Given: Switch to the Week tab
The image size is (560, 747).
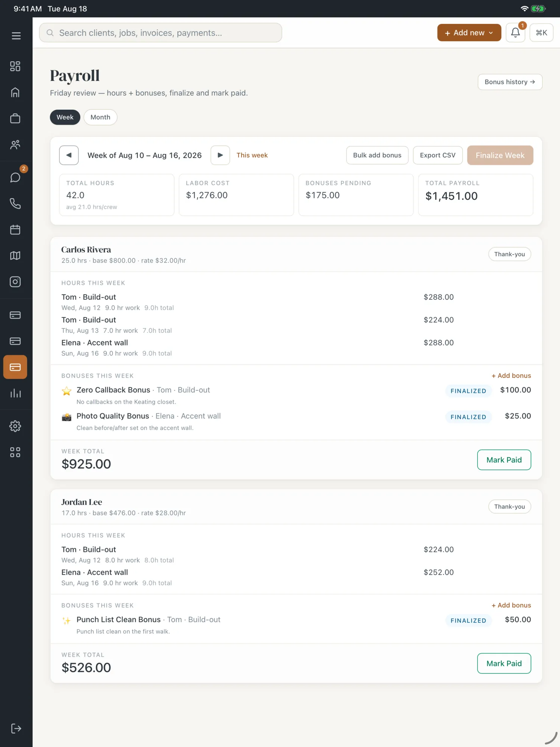Looking at the screenshot, I should [x=65, y=117].
